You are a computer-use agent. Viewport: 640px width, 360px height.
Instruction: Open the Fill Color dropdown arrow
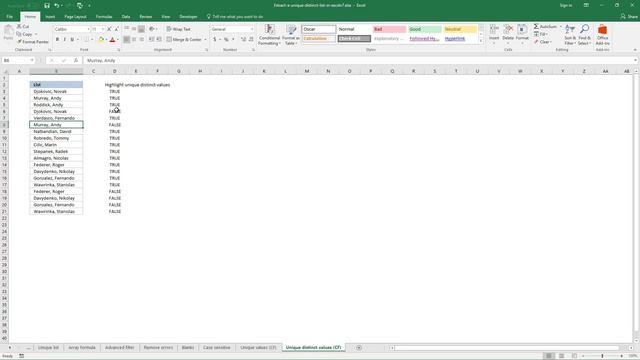click(106, 40)
